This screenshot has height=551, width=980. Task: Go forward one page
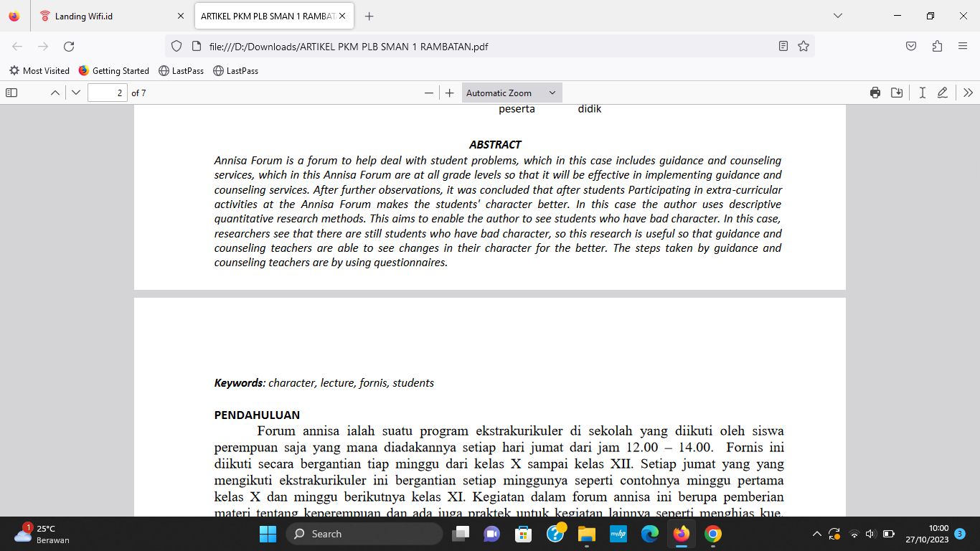coord(43,47)
